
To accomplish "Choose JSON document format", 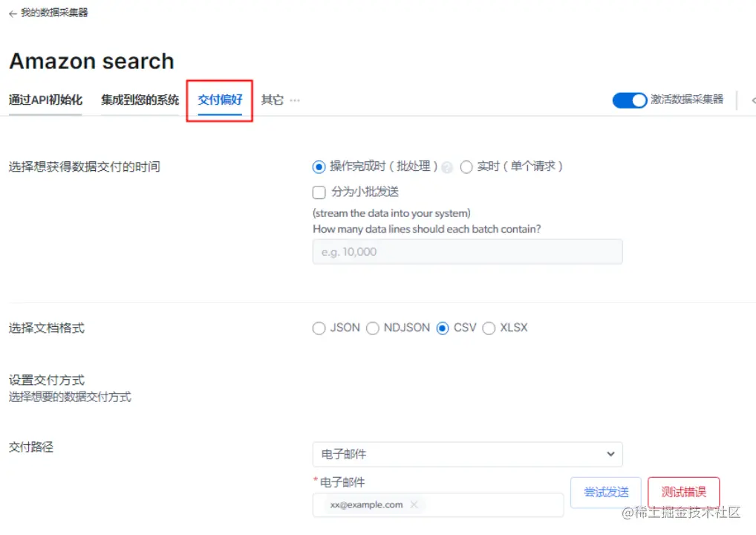I will [319, 328].
